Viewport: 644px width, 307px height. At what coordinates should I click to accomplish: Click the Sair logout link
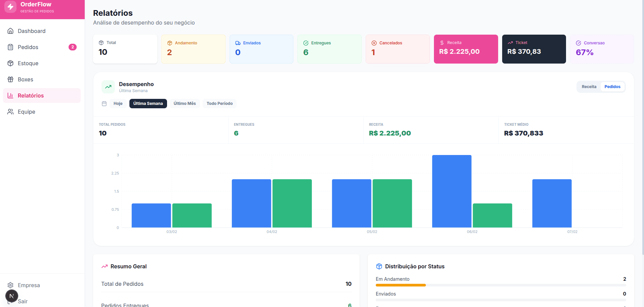23,301
